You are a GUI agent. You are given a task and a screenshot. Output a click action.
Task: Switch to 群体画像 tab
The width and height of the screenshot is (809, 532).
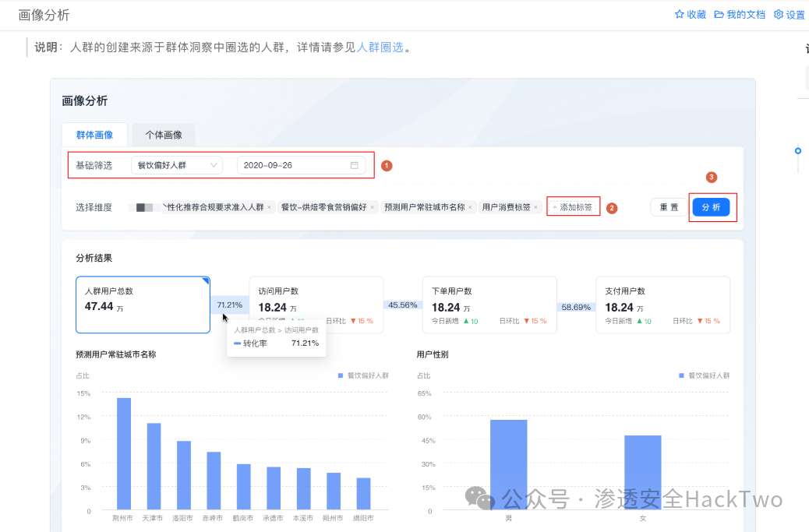click(94, 135)
